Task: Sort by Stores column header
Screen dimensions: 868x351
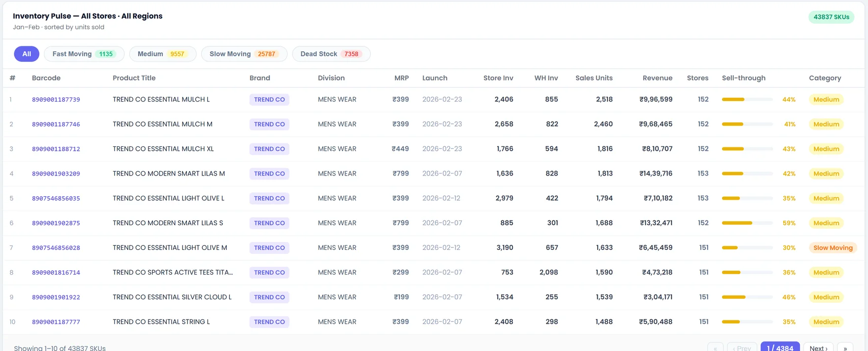Action: (697, 78)
